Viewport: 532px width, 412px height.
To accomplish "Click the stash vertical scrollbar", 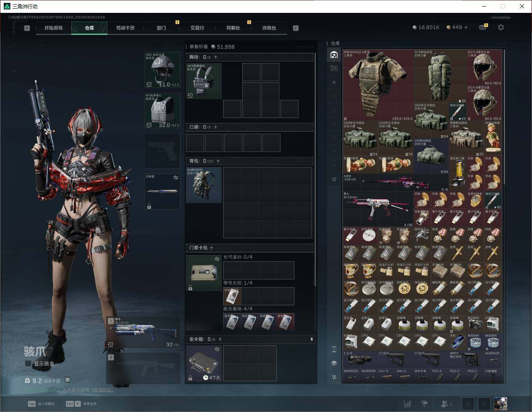I will (x=504, y=116).
